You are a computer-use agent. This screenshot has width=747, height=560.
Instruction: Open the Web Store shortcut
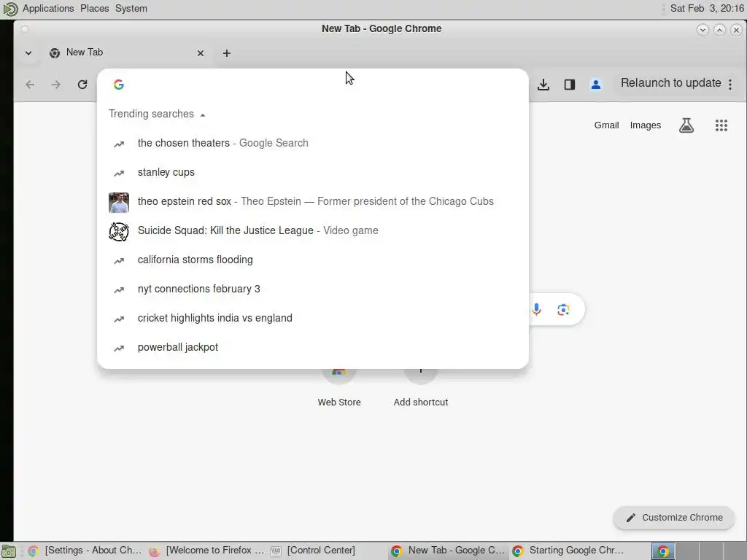coord(339,388)
